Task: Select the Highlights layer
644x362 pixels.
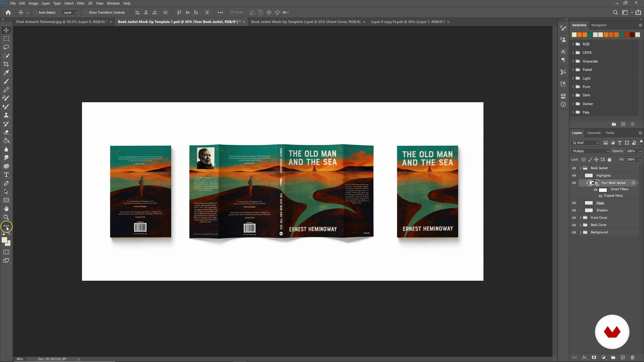Action: pos(603,176)
